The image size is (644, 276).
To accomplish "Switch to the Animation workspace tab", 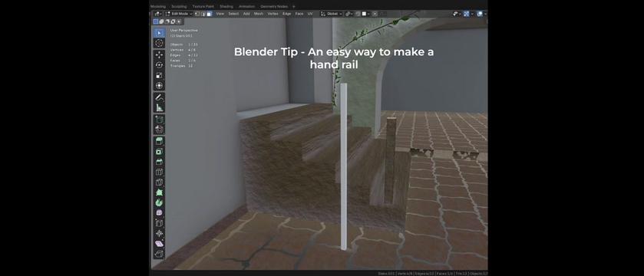I will click(247, 7).
